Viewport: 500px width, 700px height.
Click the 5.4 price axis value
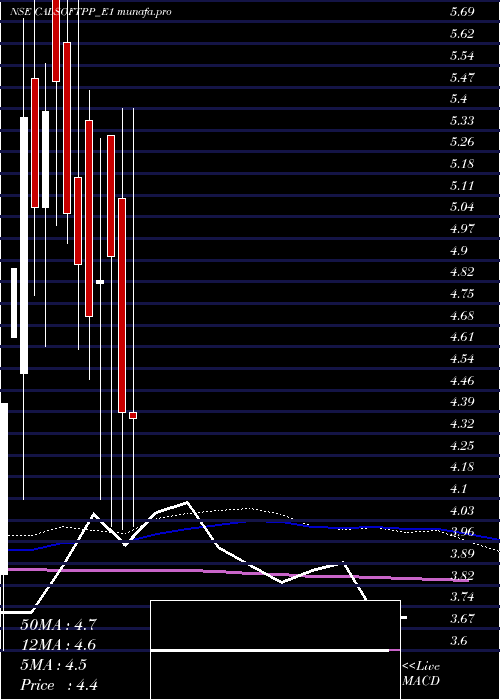pyautogui.click(x=458, y=99)
